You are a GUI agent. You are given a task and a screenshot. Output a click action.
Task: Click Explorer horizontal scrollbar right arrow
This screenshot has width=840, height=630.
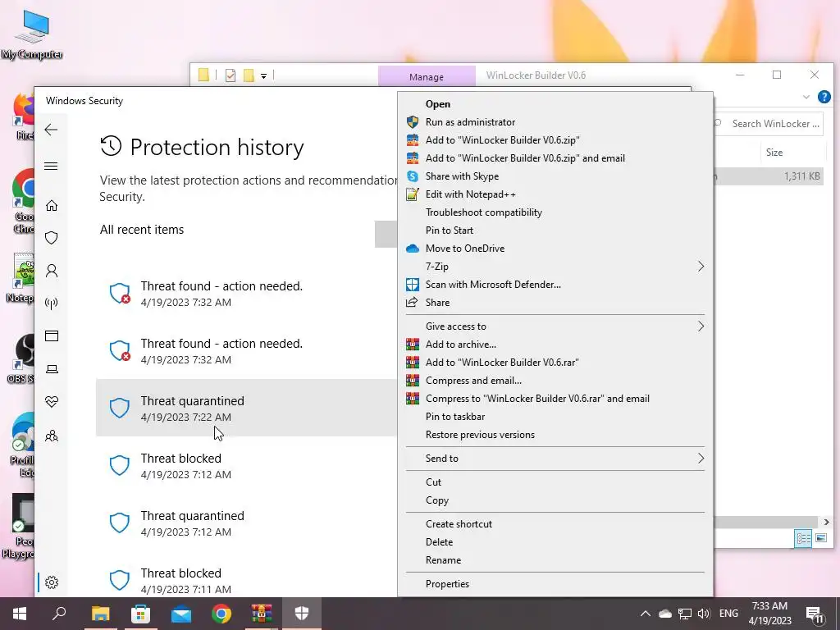(826, 523)
